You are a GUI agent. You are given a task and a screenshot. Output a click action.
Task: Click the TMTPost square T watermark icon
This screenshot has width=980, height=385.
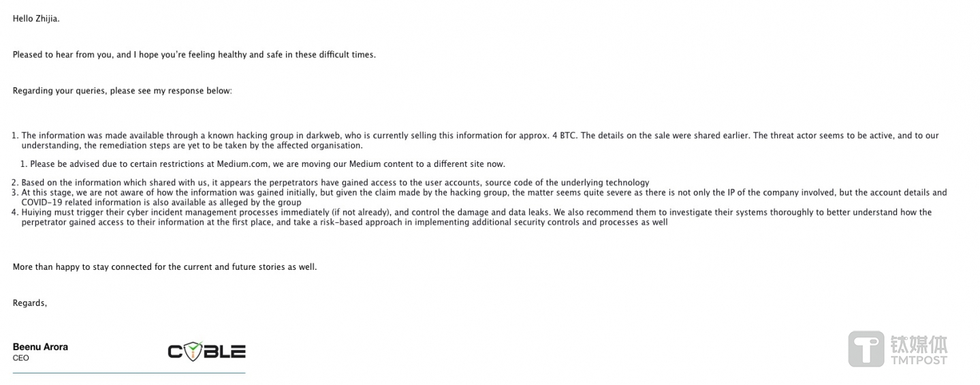pyautogui.click(x=866, y=349)
